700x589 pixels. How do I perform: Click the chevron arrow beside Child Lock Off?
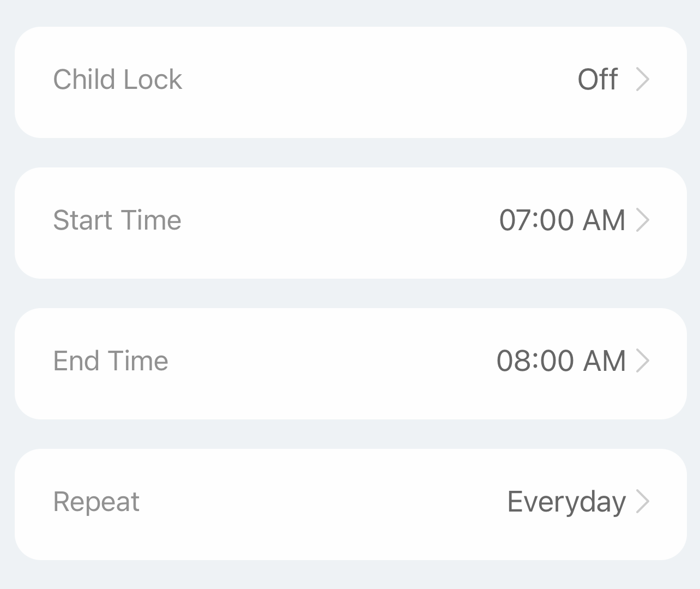(643, 80)
